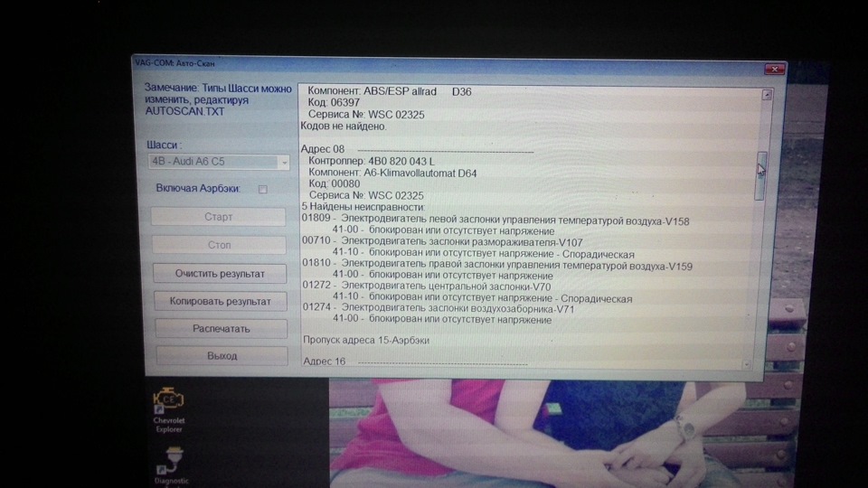The image size is (868, 488).
Task: Expand the Шасси chassis dropdown
Action: (284, 162)
